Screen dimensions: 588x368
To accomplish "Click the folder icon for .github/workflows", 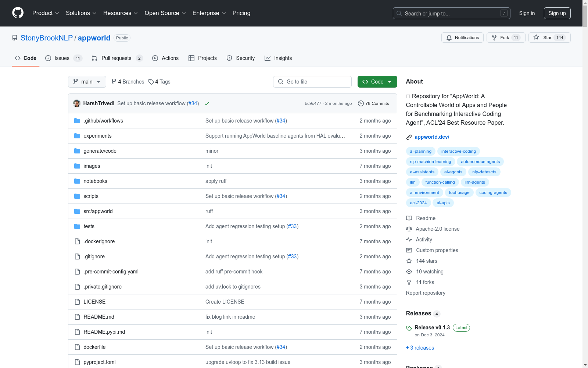I will [77, 121].
